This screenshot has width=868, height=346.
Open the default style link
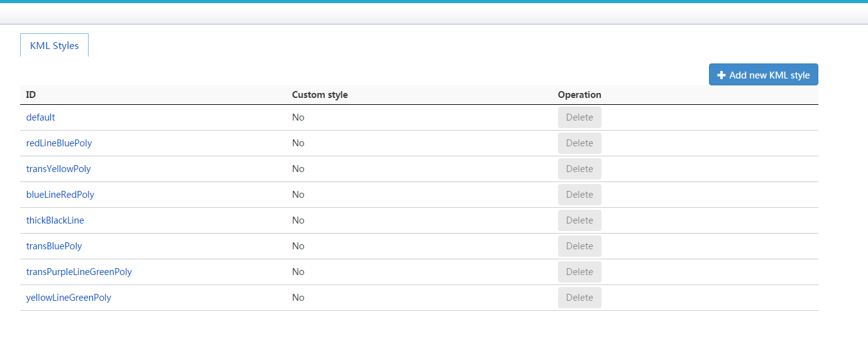[x=41, y=117]
